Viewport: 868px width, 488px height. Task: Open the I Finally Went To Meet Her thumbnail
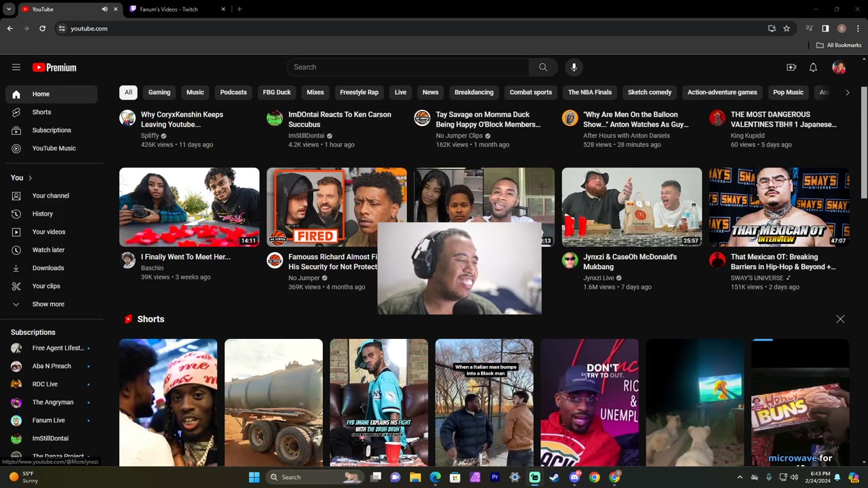pos(189,207)
